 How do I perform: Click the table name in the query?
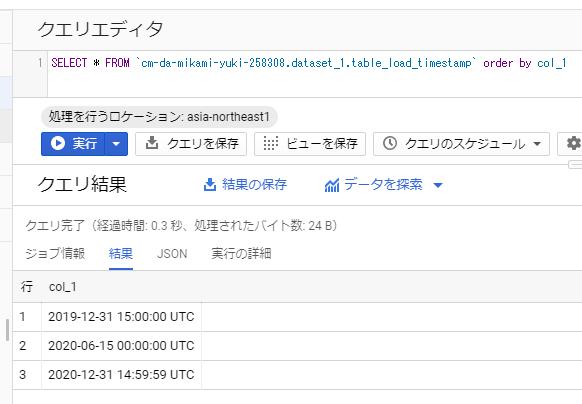pyautogui.click(x=306, y=63)
